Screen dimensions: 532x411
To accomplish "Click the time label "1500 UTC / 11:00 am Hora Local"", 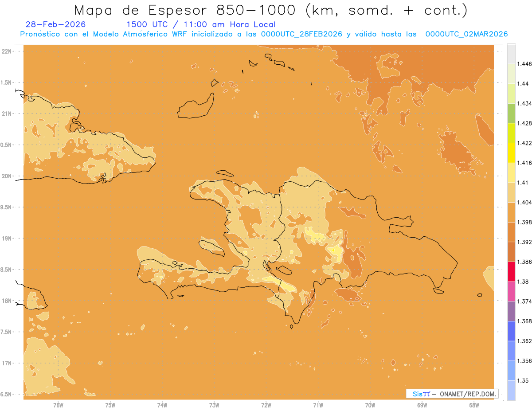I will point(201,24).
